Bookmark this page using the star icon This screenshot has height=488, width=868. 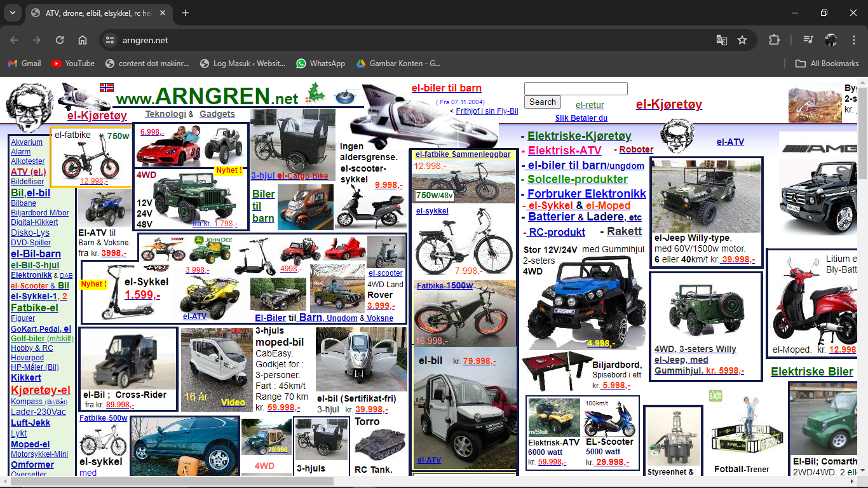[x=742, y=39]
